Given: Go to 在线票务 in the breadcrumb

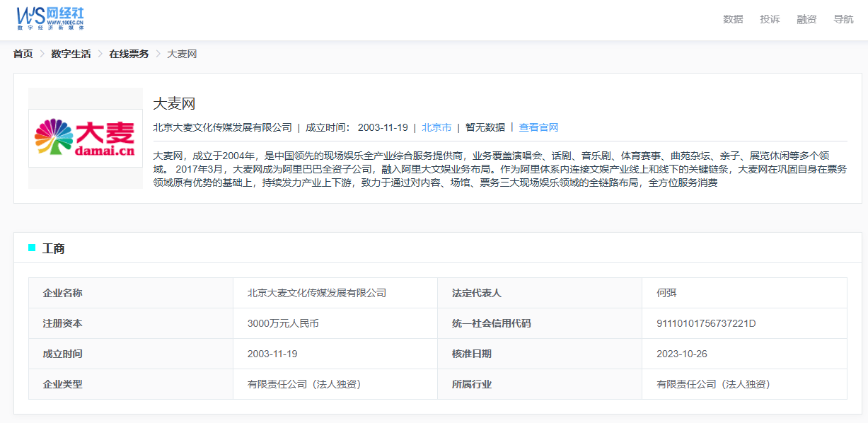Looking at the screenshot, I should [129, 54].
